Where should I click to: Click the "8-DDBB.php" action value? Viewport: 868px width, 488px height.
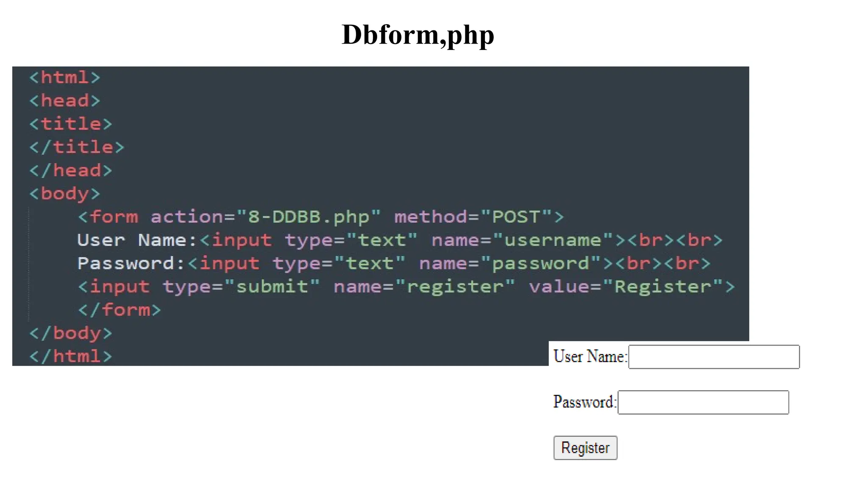click(x=309, y=217)
